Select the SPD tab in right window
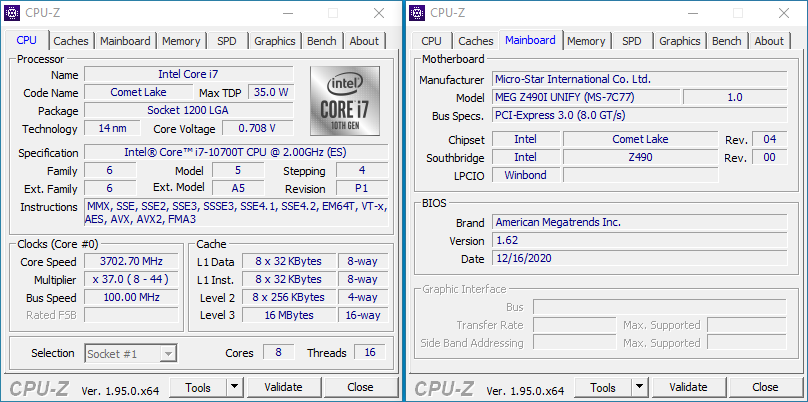The image size is (808, 402). [632, 41]
